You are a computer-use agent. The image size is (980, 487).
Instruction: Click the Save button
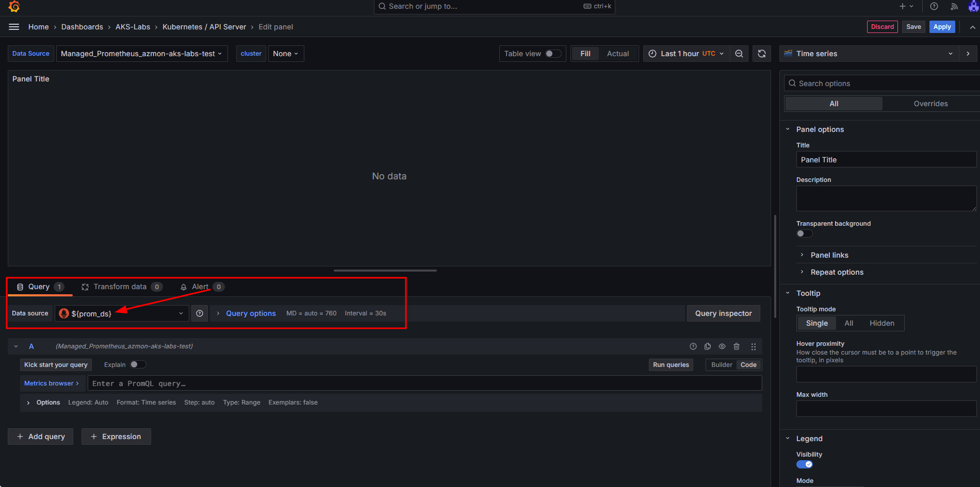tap(913, 27)
